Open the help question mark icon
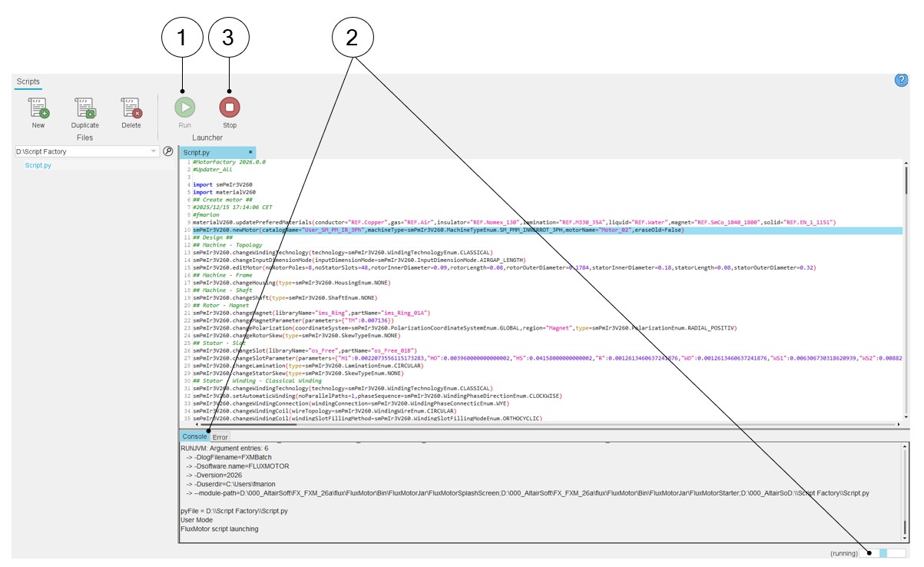This screenshot has width=924, height=567. pyautogui.click(x=902, y=80)
